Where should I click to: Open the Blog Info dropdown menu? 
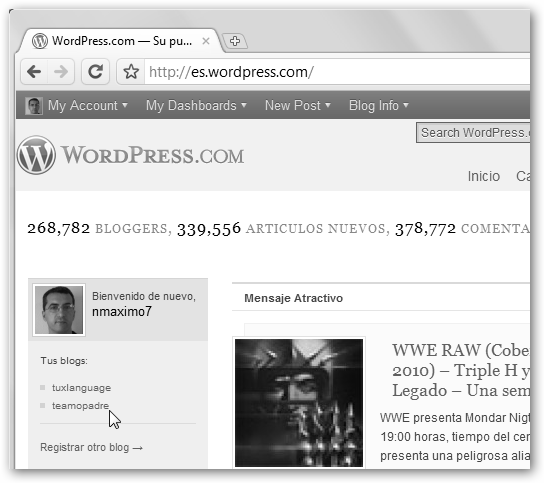point(379,105)
